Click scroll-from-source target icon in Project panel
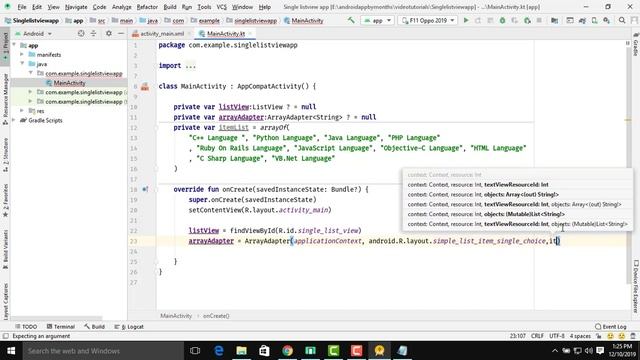This screenshot has height=360, width=640. pyautogui.click(x=81, y=33)
